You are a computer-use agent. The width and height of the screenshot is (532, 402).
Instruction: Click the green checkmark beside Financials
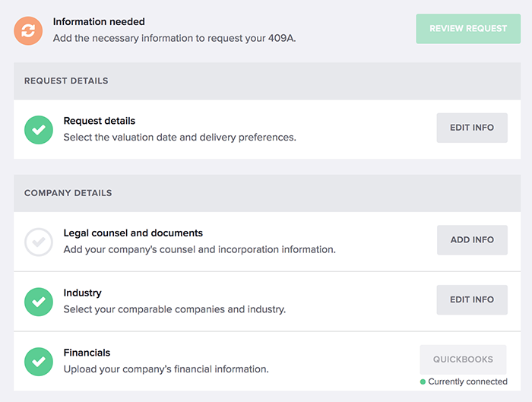pyautogui.click(x=39, y=362)
